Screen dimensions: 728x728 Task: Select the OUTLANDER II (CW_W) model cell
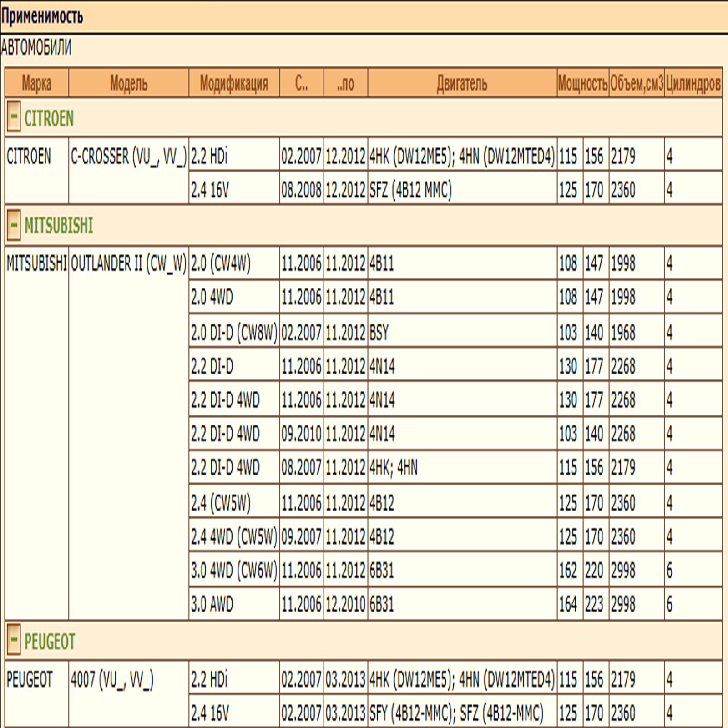pos(128,264)
